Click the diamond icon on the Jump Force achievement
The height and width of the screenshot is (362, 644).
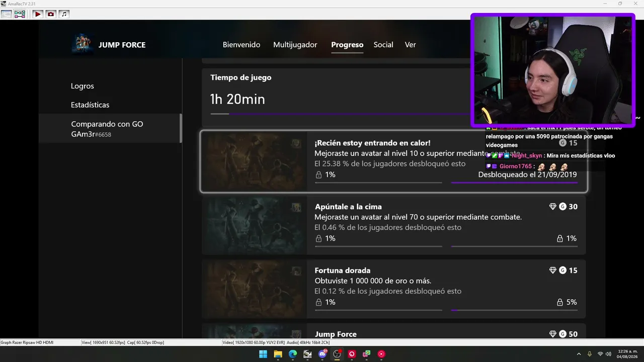[x=553, y=334]
